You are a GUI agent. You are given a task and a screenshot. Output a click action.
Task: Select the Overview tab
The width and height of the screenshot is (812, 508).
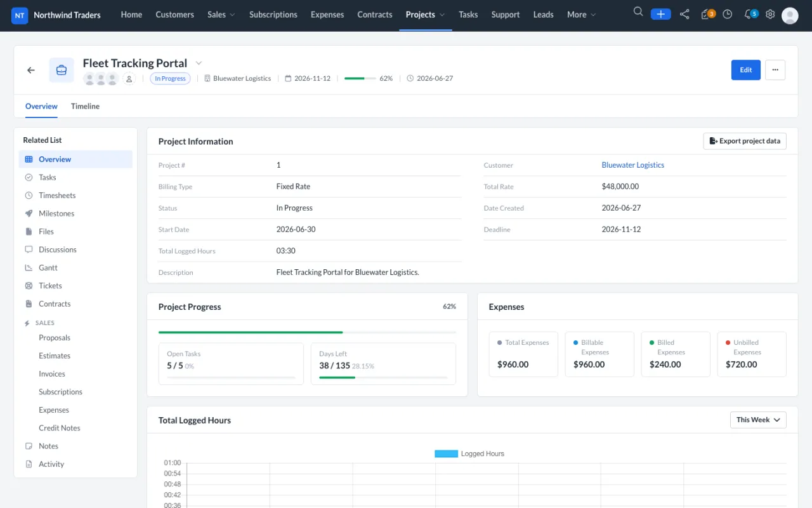click(41, 106)
